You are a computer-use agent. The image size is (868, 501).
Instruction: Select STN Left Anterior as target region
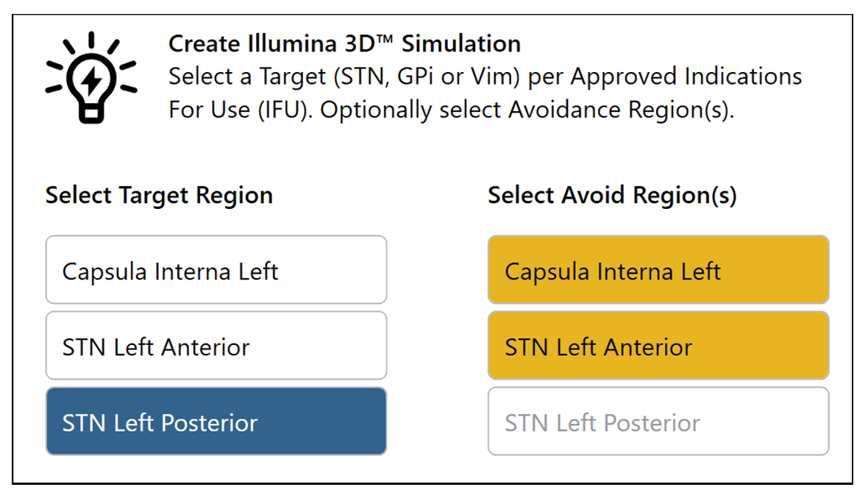[x=216, y=345]
